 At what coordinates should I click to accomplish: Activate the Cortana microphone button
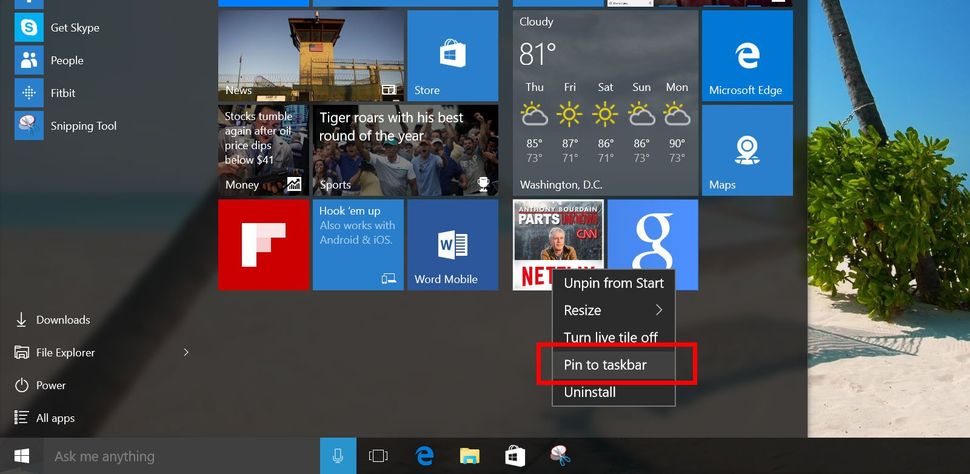338,457
